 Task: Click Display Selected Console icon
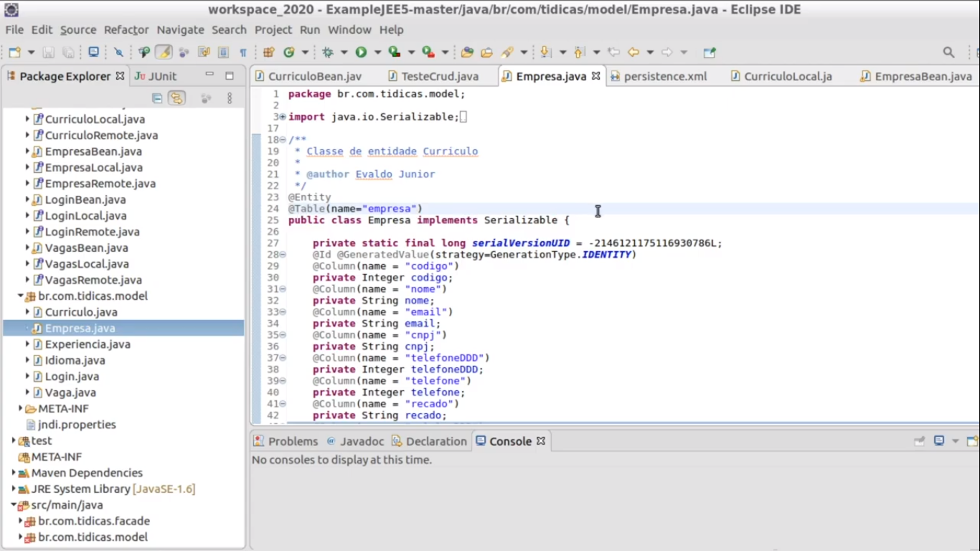pyautogui.click(x=939, y=441)
